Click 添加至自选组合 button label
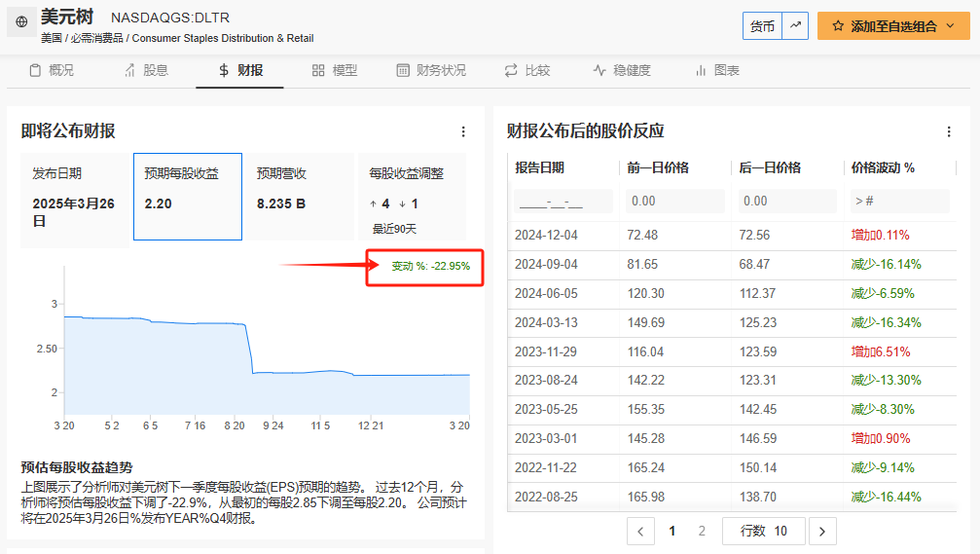The width and height of the screenshot is (980, 554). point(893,26)
